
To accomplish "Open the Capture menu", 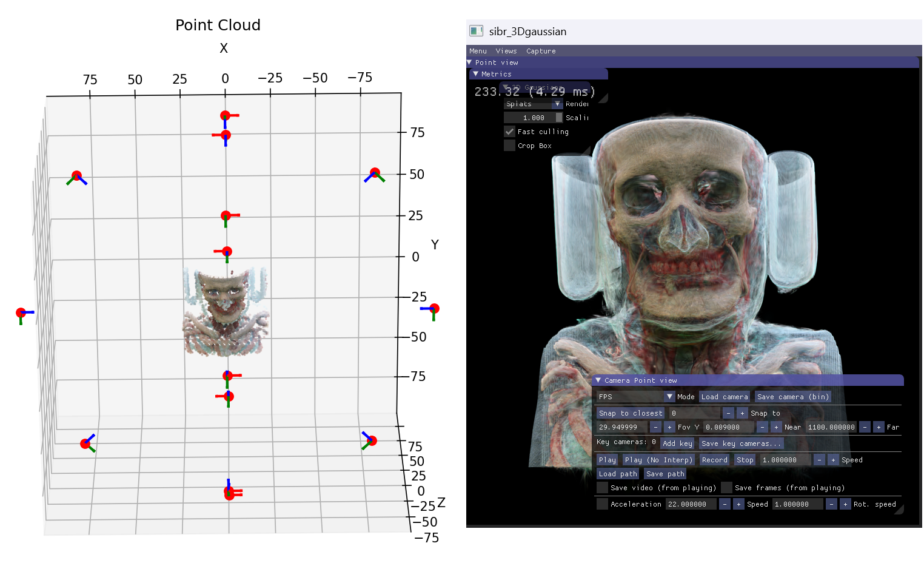I will [x=541, y=51].
